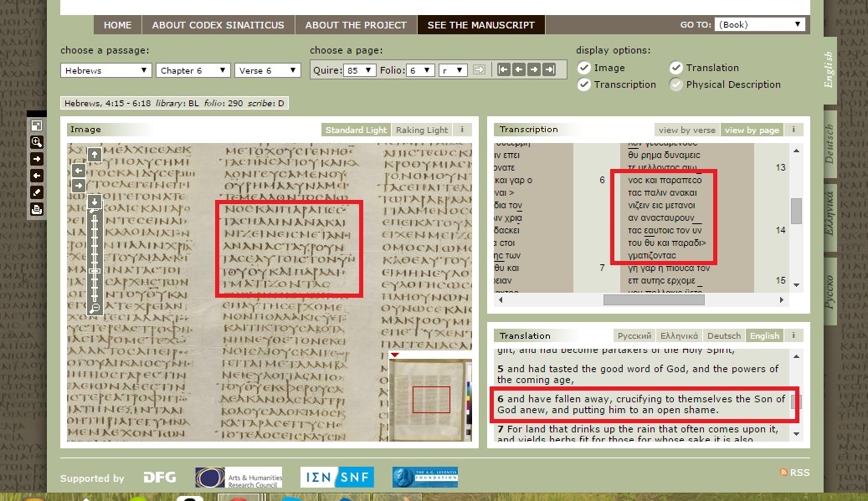Viewport: 868px width, 501px height.
Task: Enable the Physical Description checkbox
Action: click(676, 84)
